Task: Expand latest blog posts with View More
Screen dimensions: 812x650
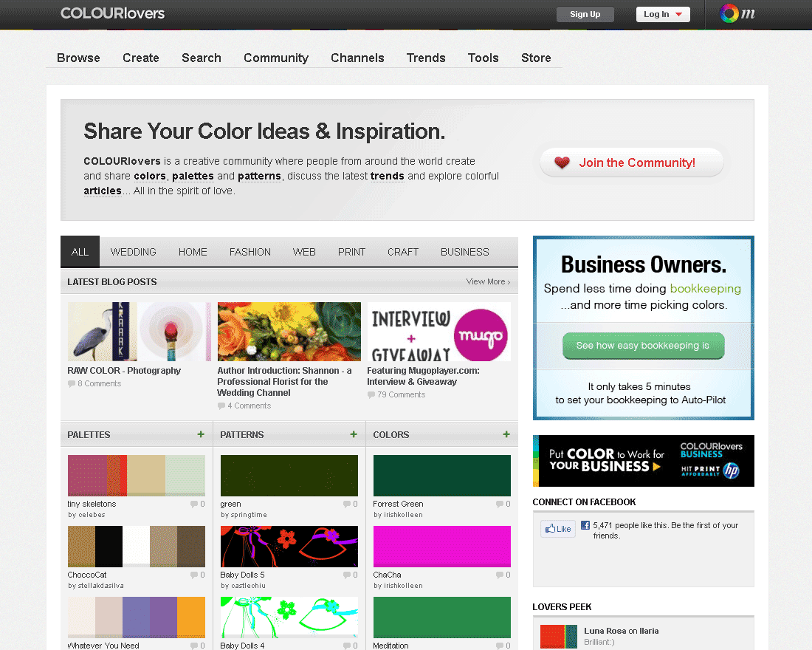Action: pyautogui.click(x=486, y=281)
